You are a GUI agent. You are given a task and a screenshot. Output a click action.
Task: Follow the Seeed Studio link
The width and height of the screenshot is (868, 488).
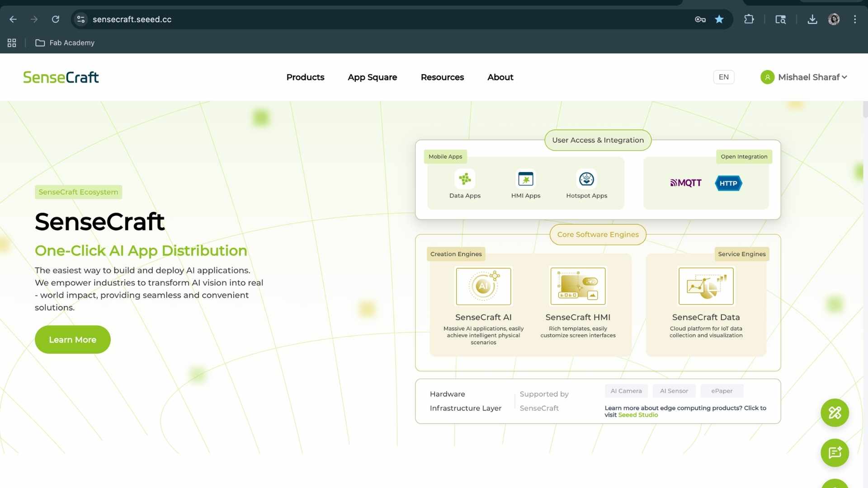(638, 415)
